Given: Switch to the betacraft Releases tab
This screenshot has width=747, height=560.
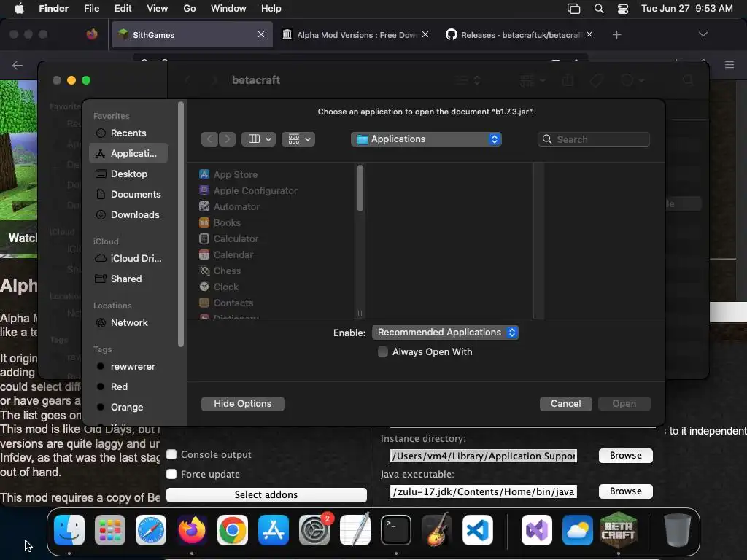Looking at the screenshot, I should [519, 35].
